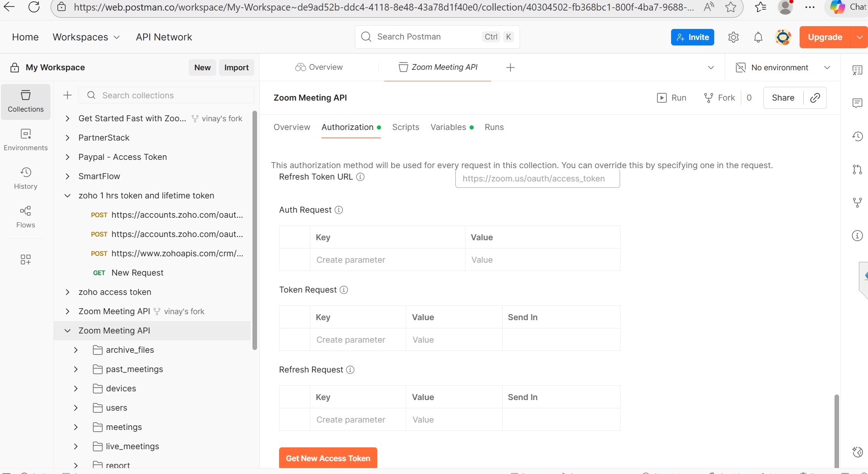This screenshot has height=474, width=868.
Task: Open the users folder
Action: pyautogui.click(x=117, y=408)
